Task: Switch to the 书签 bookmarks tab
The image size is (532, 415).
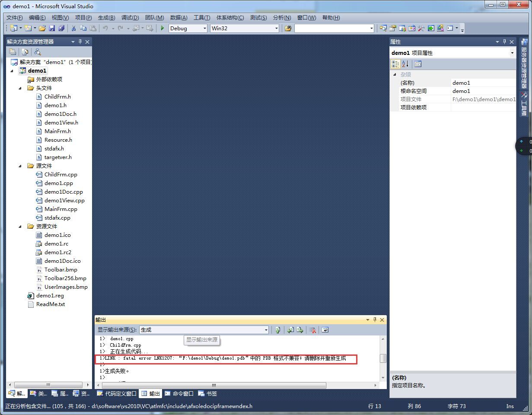Action: 208,393
